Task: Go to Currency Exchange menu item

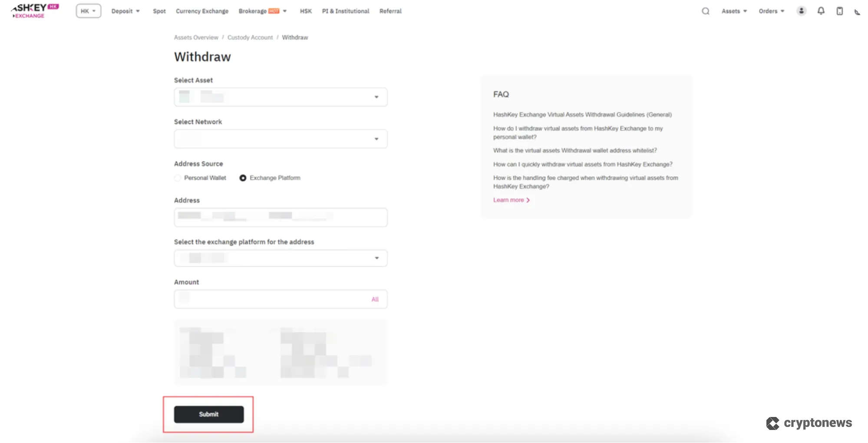Action: click(x=202, y=11)
